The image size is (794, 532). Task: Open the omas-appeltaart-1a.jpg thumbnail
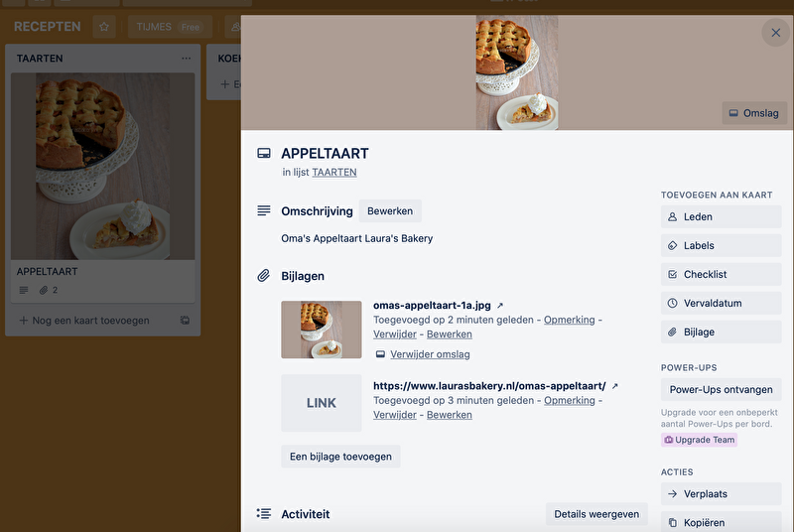pos(322,330)
